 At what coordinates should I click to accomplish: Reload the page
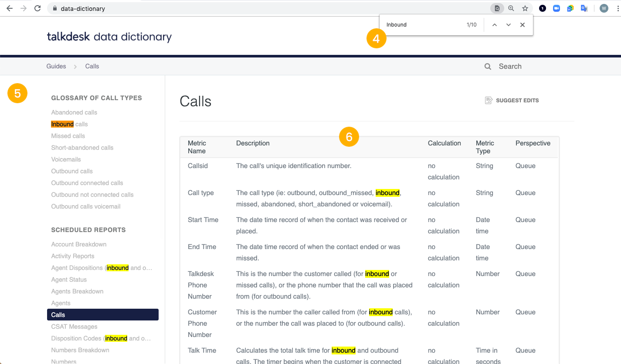37,8
